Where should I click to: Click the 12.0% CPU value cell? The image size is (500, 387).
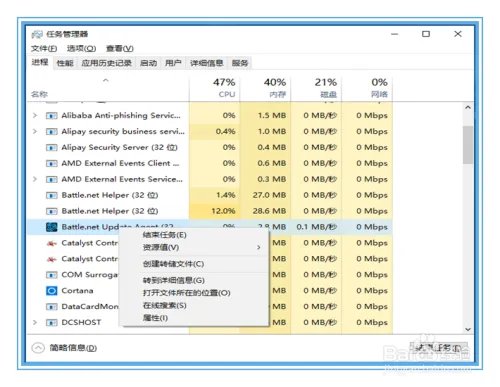(215, 211)
